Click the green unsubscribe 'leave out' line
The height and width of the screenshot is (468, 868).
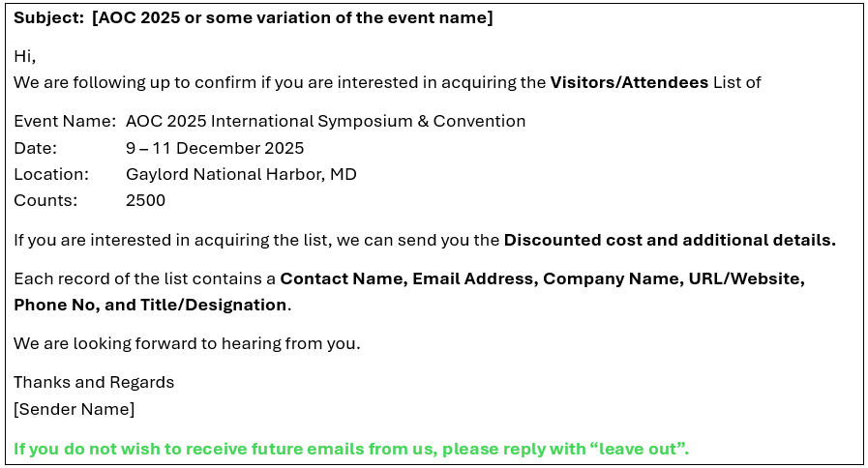pos(351,449)
